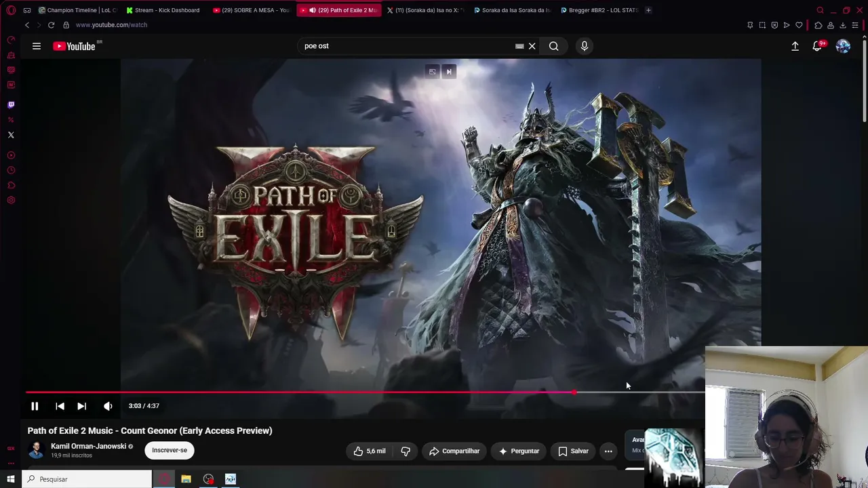Start voice search with the microphone
Viewport: 868px width, 488px height.
pos(585,46)
